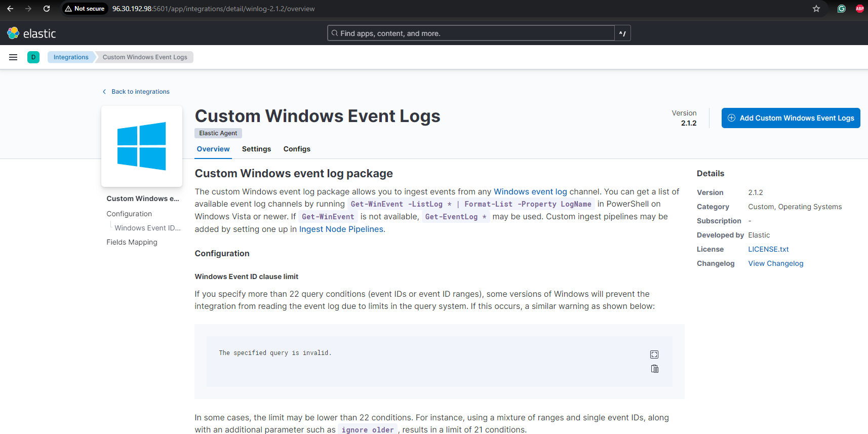Click Developed by value Elastic
Viewport: 868px width, 434px height.
coord(759,235)
